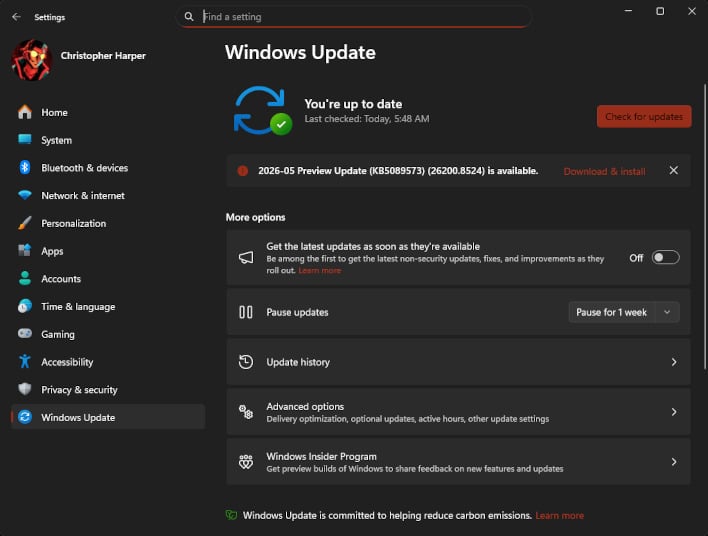Click the Pause updates label
This screenshot has width=708, height=536.
(x=297, y=312)
